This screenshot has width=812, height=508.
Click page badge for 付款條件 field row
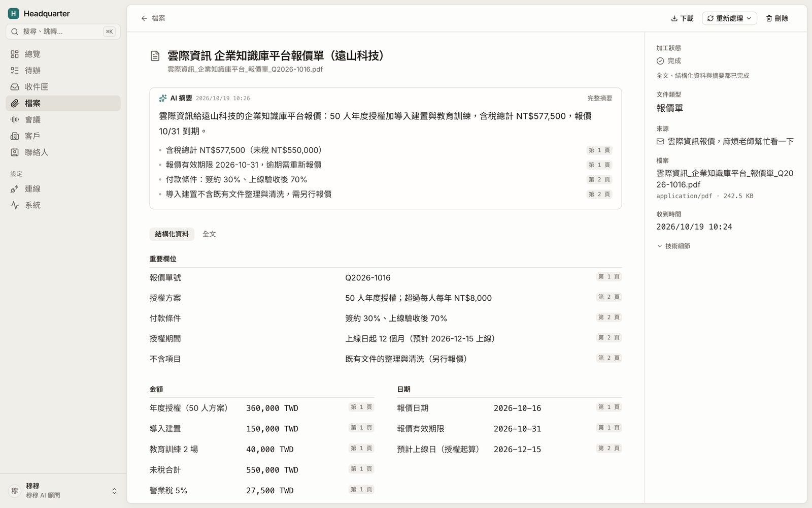click(x=609, y=317)
